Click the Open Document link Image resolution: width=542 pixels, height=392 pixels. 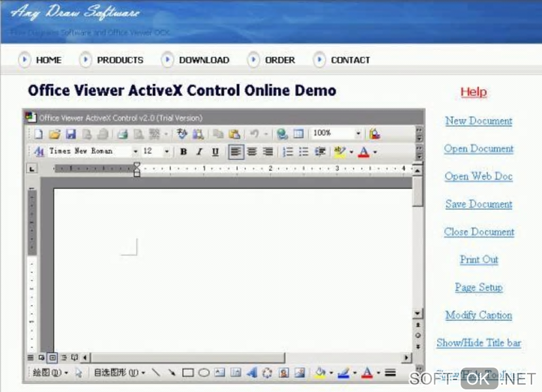pyautogui.click(x=479, y=149)
